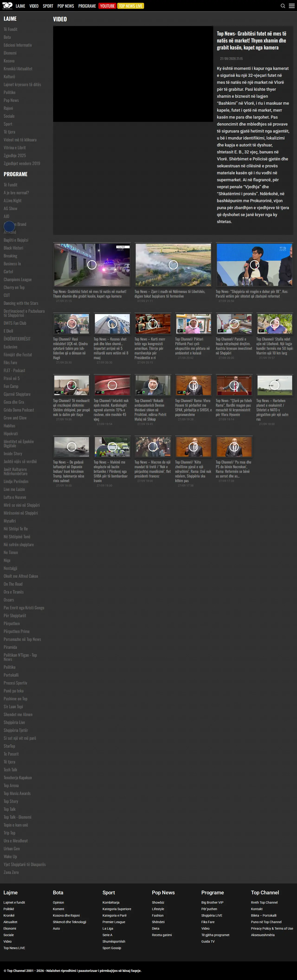Open Top Story in programme list
This screenshot has width=297, height=980.
point(11,801)
